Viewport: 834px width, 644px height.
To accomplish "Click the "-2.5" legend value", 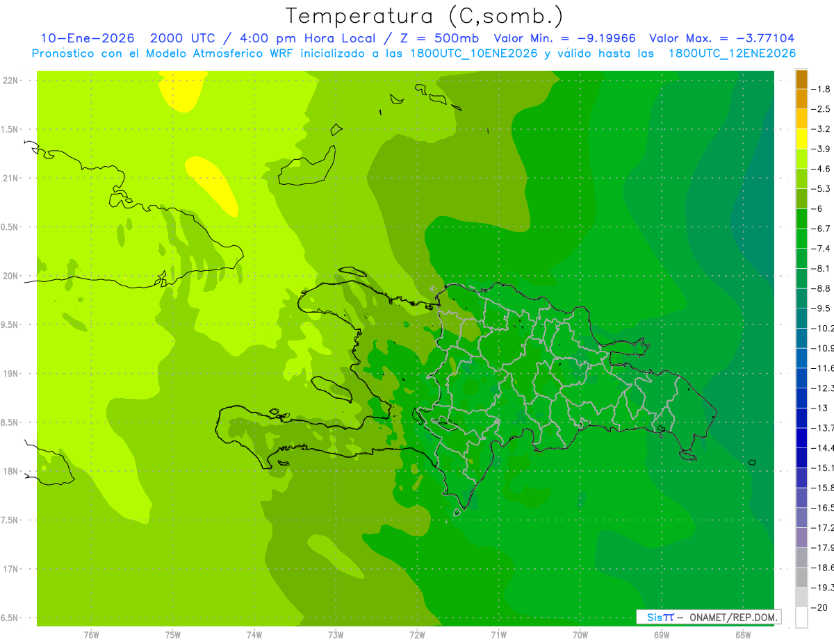I will [x=821, y=109].
